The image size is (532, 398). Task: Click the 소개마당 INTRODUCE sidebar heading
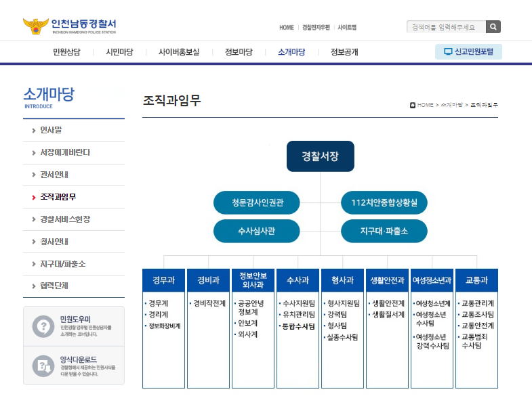49,98
